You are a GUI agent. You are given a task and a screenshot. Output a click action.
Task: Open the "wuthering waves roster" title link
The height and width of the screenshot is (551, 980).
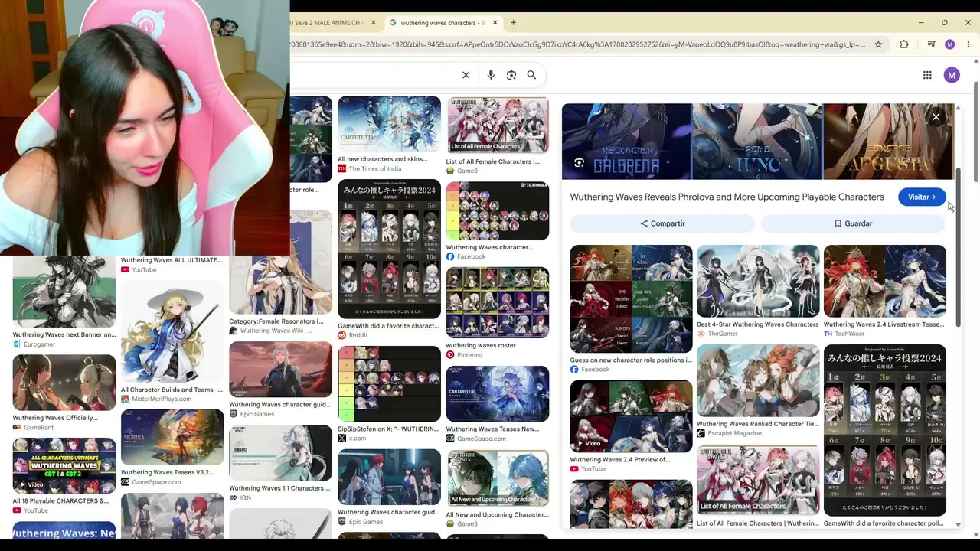(481, 345)
